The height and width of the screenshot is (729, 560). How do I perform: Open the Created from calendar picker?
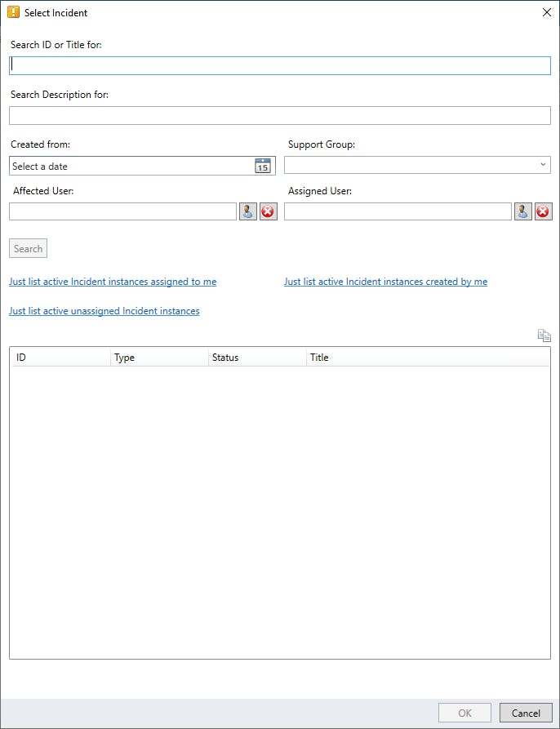coord(263,166)
